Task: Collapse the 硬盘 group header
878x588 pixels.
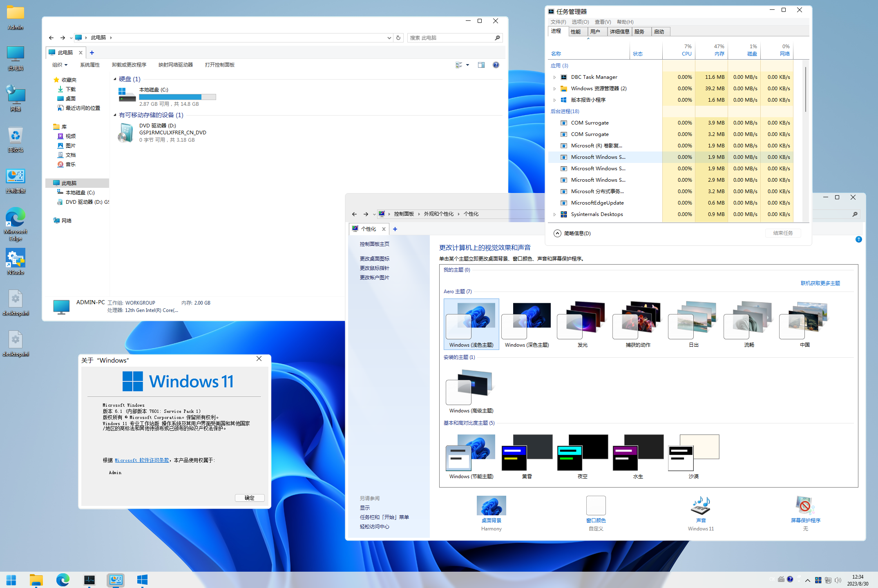Action: pos(115,79)
